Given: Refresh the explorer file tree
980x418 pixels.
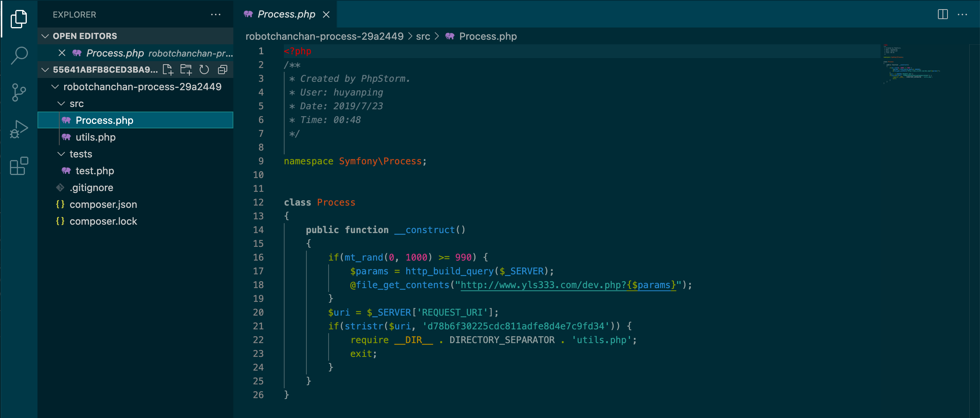Looking at the screenshot, I should [x=204, y=70].
